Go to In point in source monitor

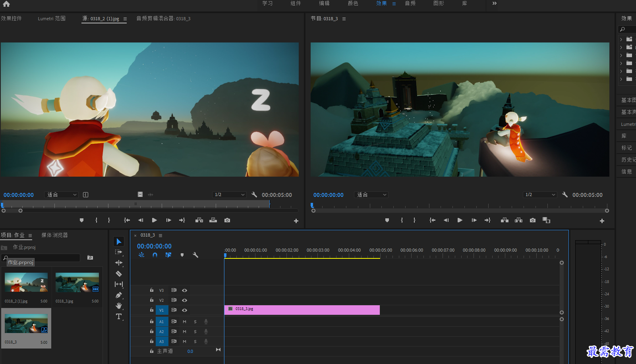[x=127, y=220]
